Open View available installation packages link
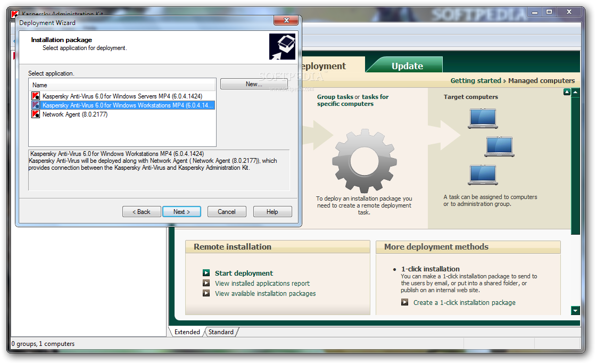This screenshot has width=596, height=364. (266, 294)
